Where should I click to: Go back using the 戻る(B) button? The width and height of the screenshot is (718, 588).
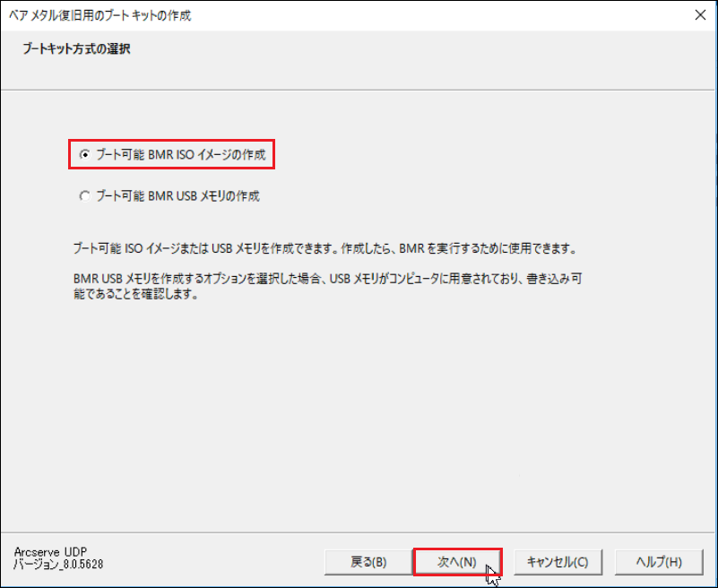[368, 562]
